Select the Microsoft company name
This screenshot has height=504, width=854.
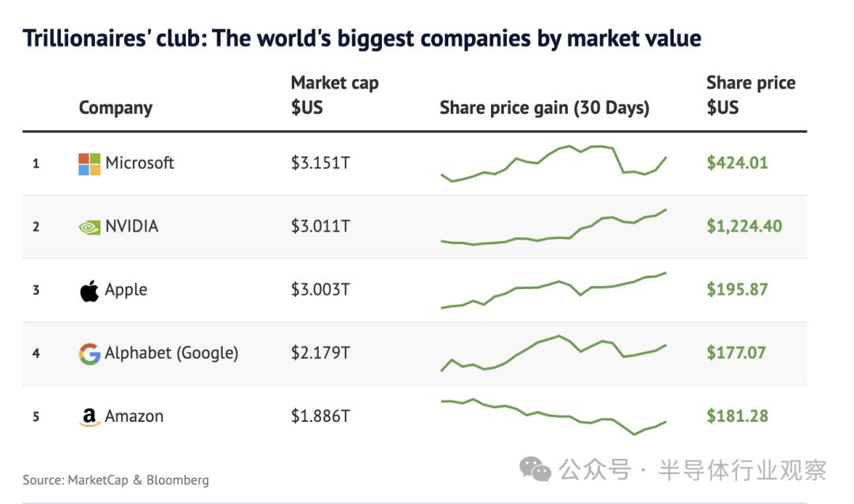pos(139,164)
